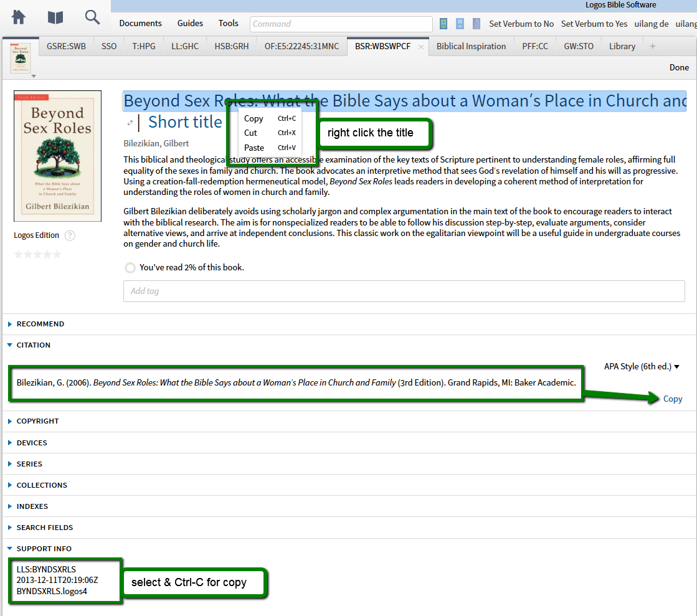Expand the Indexes section
Screen dimensions: 697x616
coord(10,506)
